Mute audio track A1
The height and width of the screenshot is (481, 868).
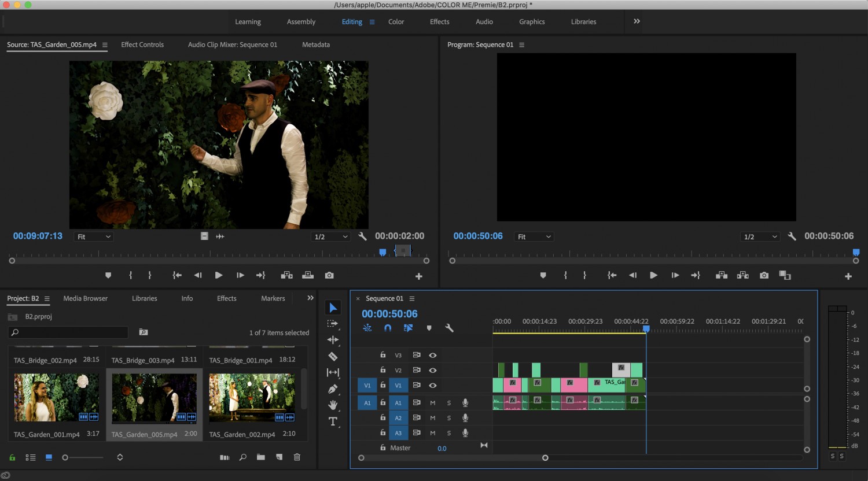[432, 402]
